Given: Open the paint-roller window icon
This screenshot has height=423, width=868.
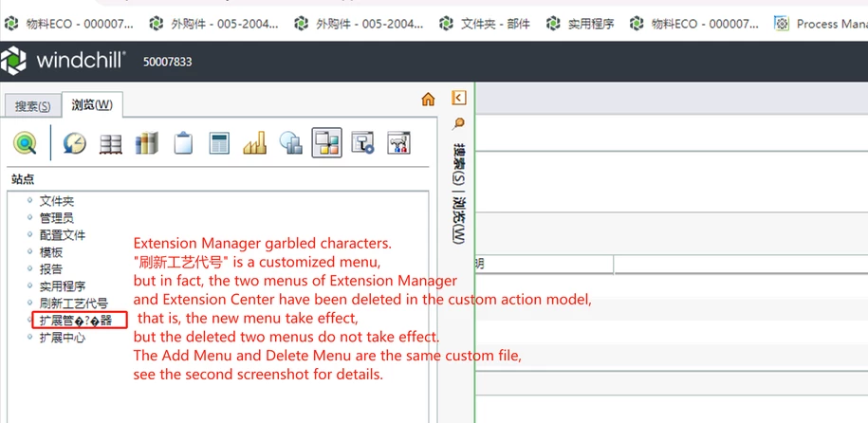Looking at the screenshot, I should pos(362,143).
